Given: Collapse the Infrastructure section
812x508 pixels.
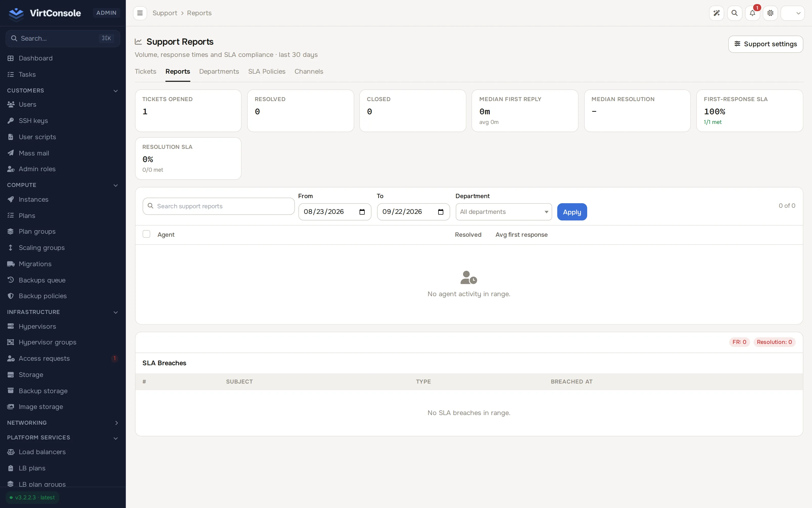Looking at the screenshot, I should tap(62, 312).
